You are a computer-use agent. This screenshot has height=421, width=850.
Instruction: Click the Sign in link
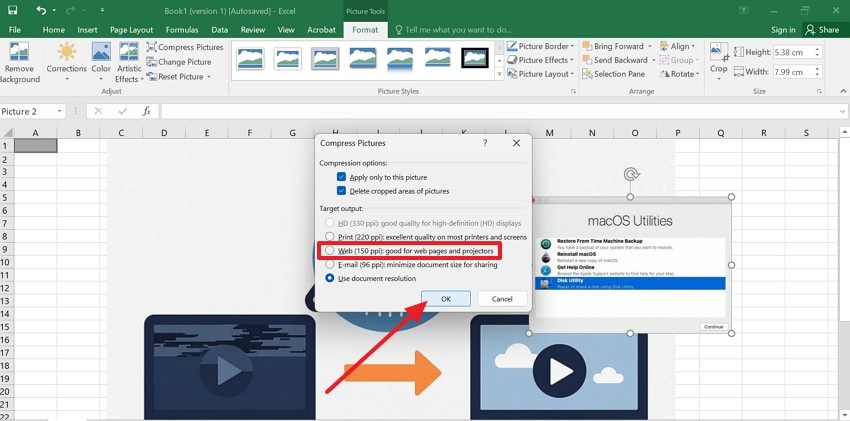point(783,30)
